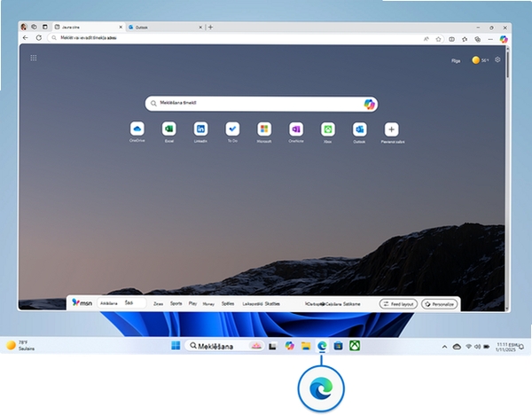Open the Money feed tab
The image size is (532, 415).
coord(208,304)
